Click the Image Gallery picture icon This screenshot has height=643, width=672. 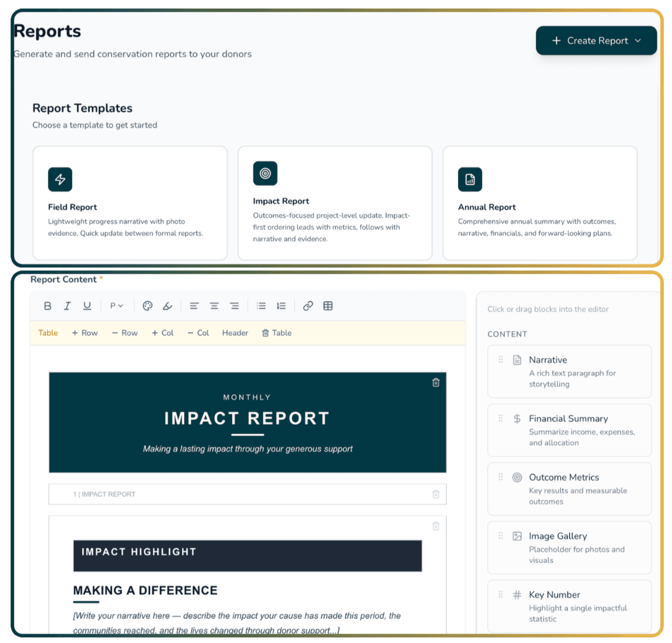(x=517, y=536)
